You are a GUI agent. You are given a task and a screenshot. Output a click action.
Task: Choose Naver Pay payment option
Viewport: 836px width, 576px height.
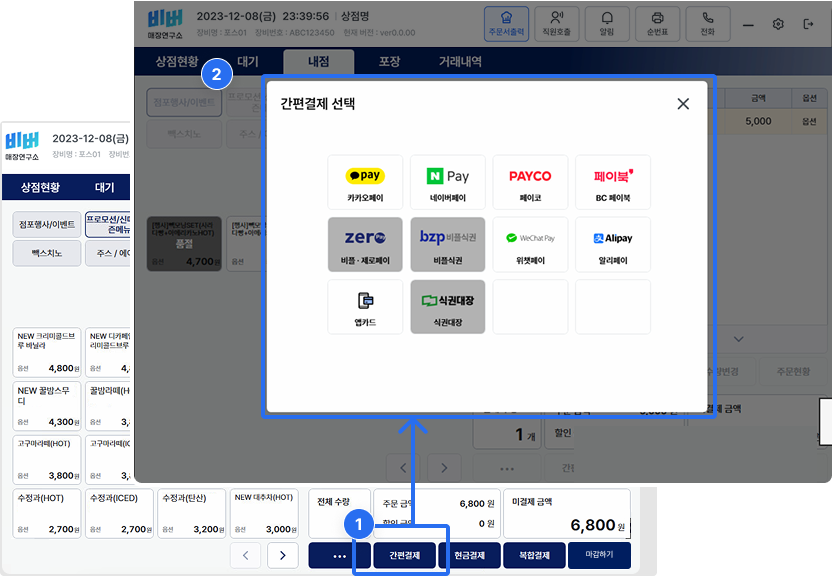click(x=447, y=182)
